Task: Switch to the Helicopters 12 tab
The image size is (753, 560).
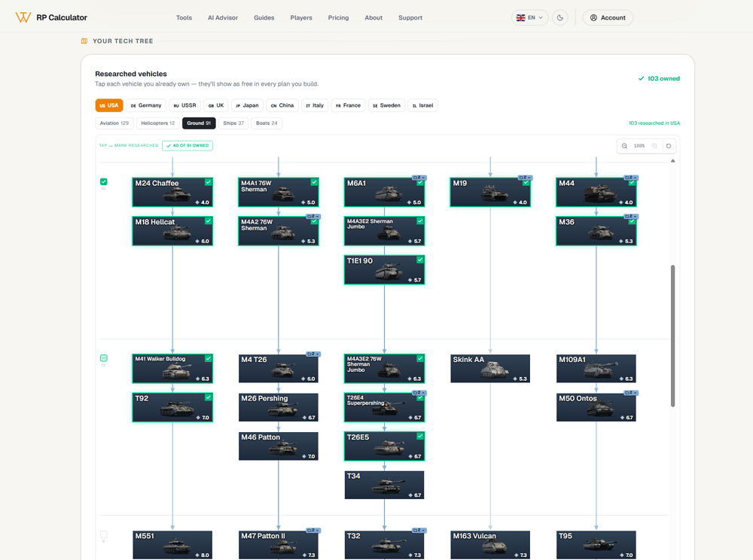Action: click(158, 123)
